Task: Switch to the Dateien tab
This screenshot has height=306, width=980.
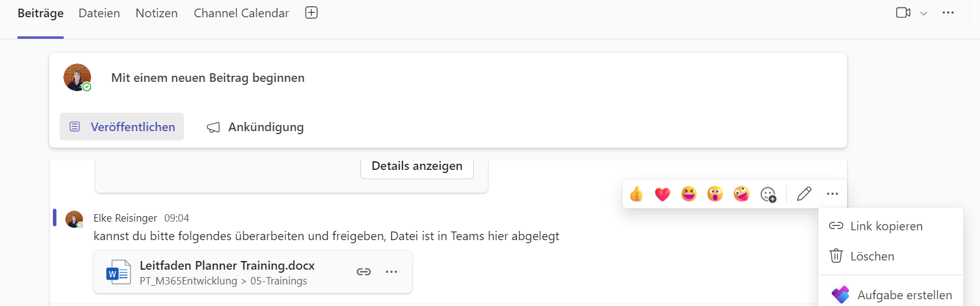Action: (99, 13)
